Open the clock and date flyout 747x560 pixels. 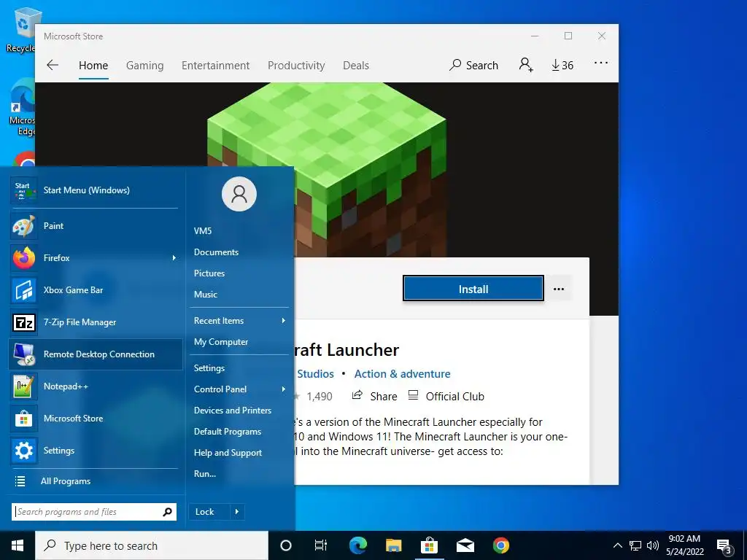pyautogui.click(x=684, y=545)
